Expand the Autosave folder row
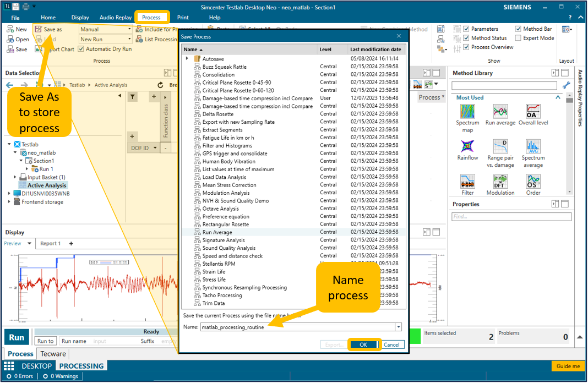 (x=187, y=58)
